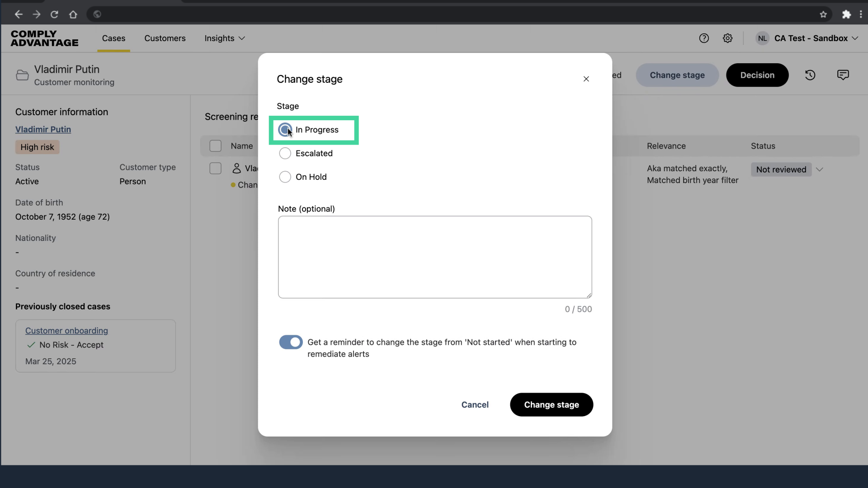868x488 pixels.
Task: Close the Change stage dialog
Action: 586,79
